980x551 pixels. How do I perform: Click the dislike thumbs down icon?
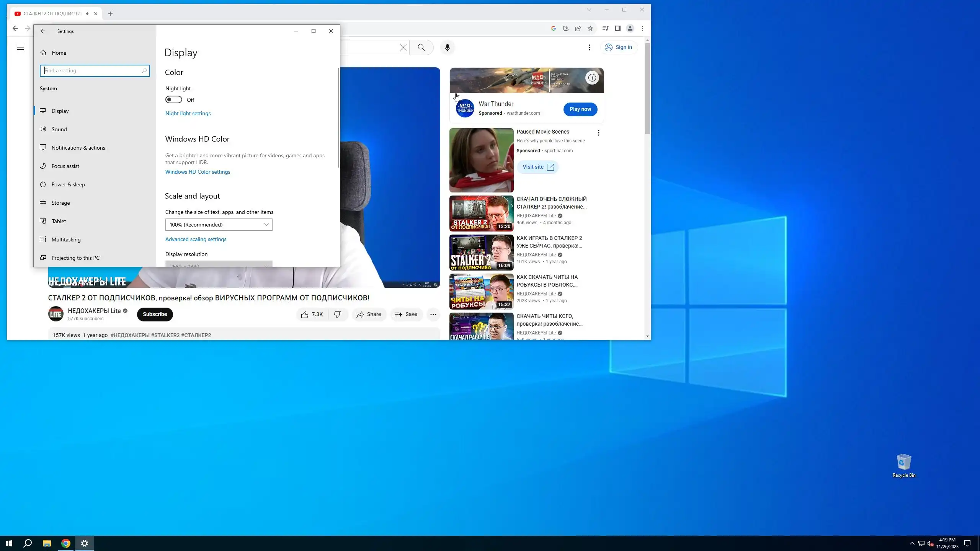coord(338,314)
